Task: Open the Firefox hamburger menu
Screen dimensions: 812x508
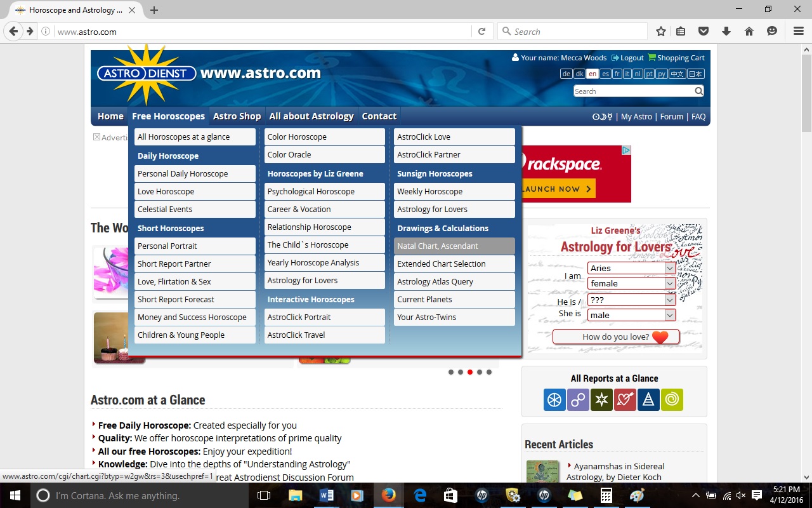Action: point(799,31)
